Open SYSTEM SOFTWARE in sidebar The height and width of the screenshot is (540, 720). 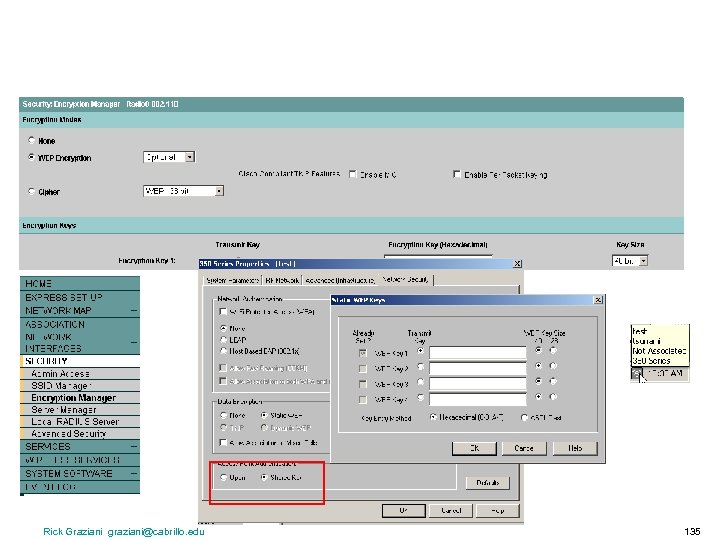coord(80,473)
